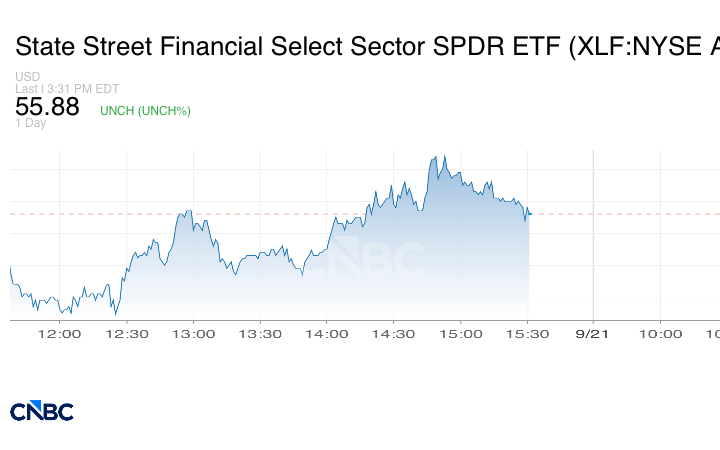Viewport: 720px width, 450px height.
Task: Click the 55.88 last price value
Action: coord(47,107)
